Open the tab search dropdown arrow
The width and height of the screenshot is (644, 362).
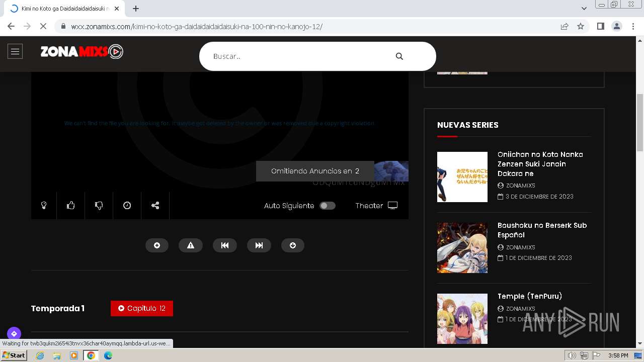click(584, 9)
